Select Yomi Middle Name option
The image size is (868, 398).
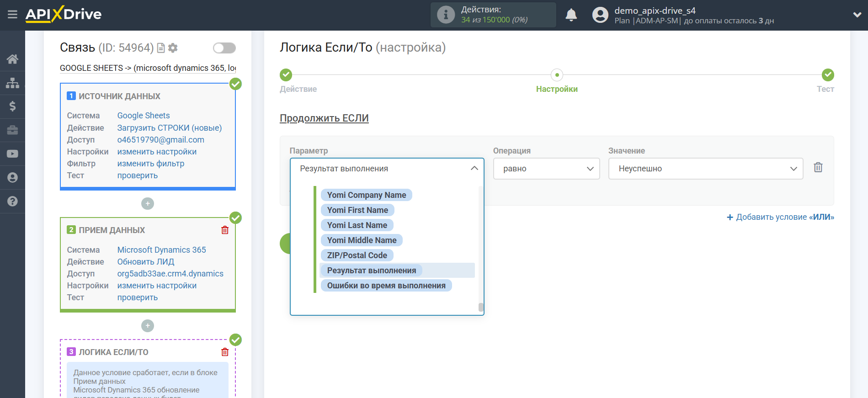362,240
